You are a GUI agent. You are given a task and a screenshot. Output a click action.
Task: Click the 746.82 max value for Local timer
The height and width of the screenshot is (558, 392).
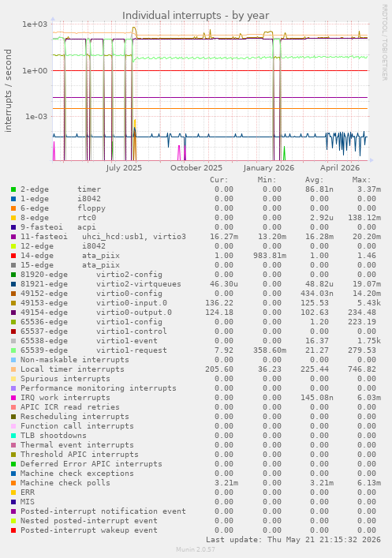(362, 369)
